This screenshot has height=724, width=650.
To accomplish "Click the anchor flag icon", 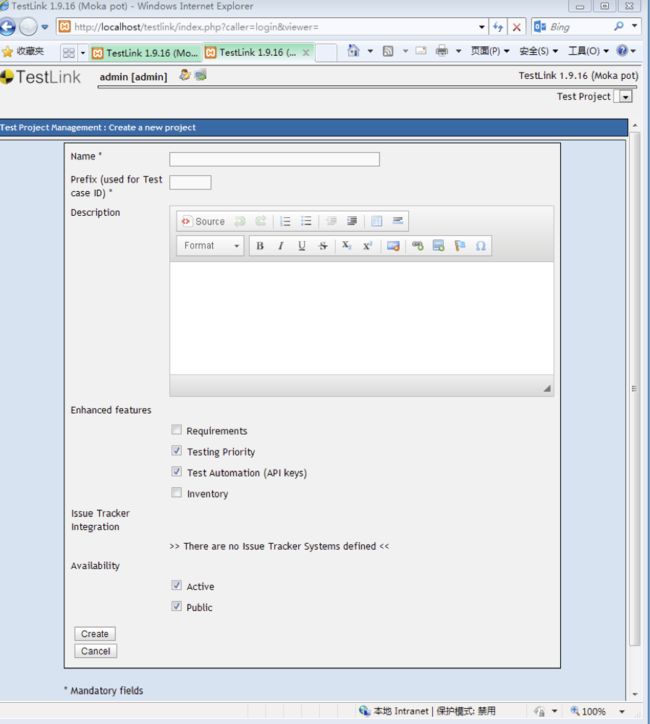I will pos(459,246).
